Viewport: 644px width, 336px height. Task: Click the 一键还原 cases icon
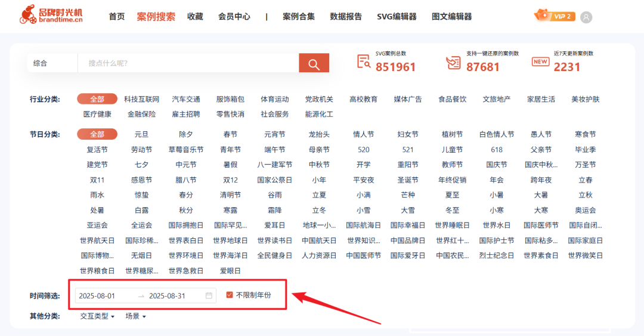453,63
